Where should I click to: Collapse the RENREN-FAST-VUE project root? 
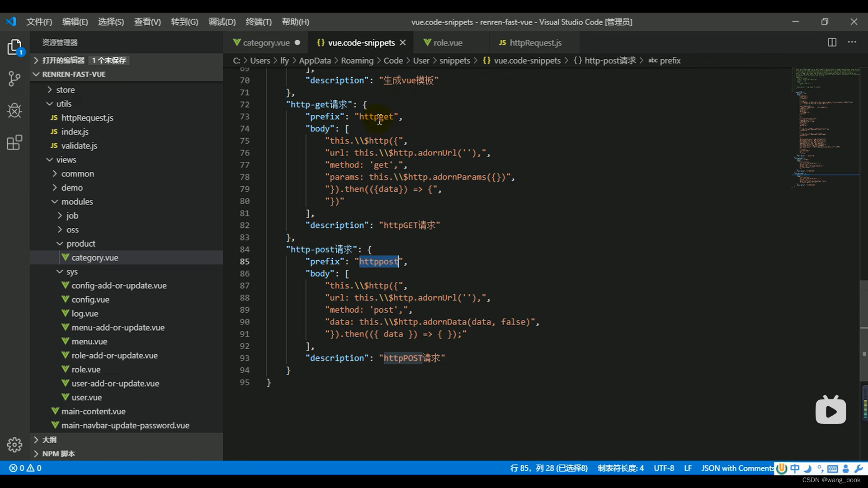[x=74, y=74]
